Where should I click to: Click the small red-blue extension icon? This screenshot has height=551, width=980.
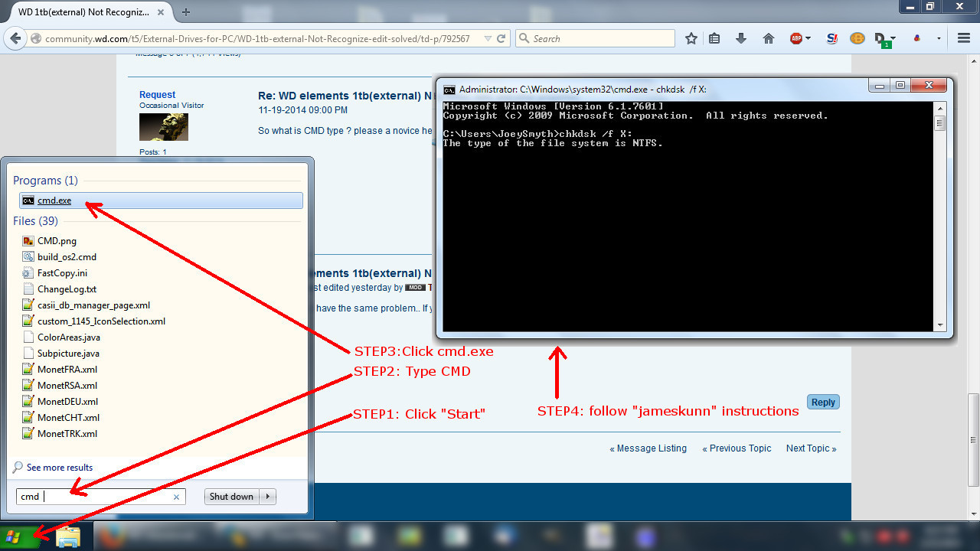(917, 38)
